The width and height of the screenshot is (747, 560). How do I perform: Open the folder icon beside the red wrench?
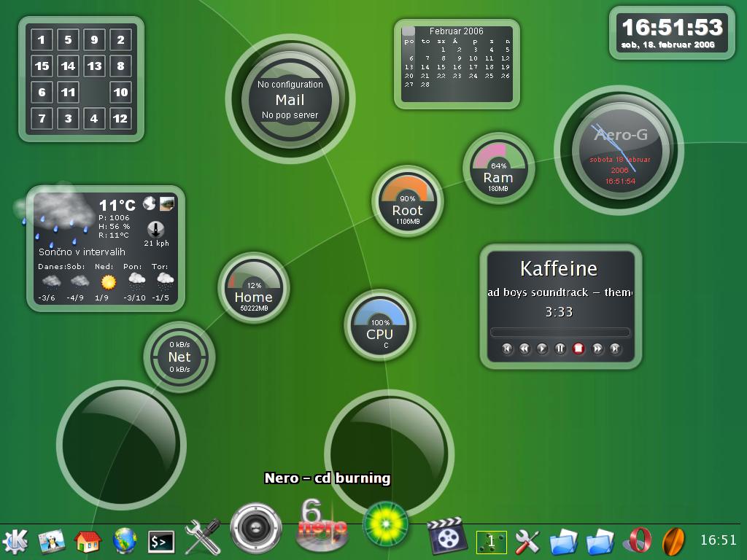point(564,542)
